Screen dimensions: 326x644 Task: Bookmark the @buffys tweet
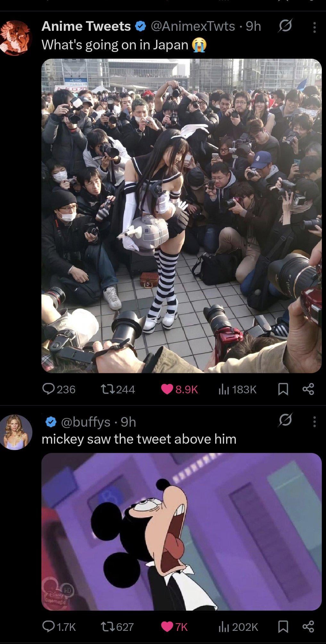(x=283, y=626)
